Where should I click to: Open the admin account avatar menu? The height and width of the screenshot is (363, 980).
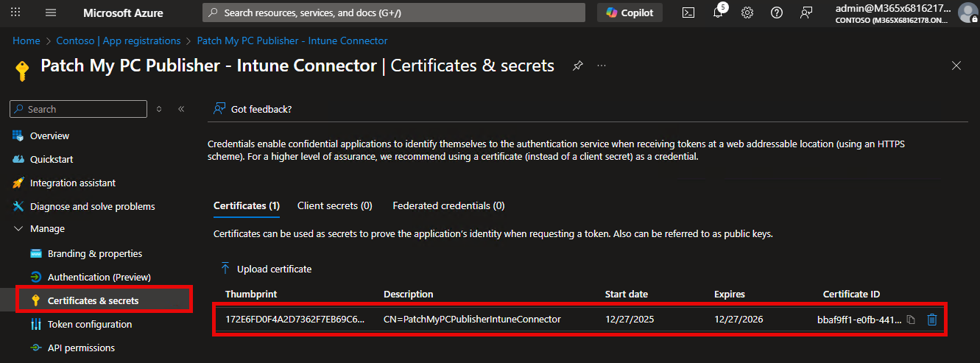click(x=967, y=13)
